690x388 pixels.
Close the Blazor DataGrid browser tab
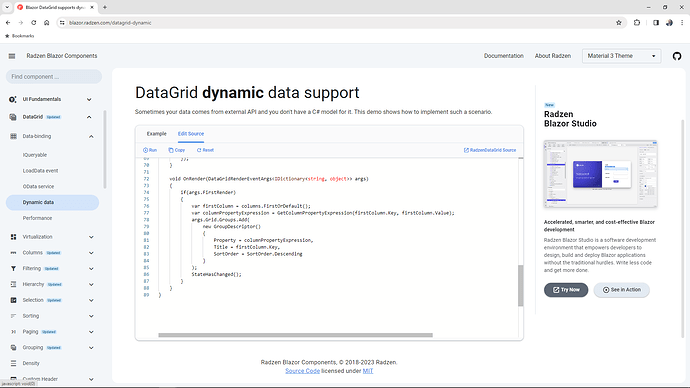pos(92,7)
